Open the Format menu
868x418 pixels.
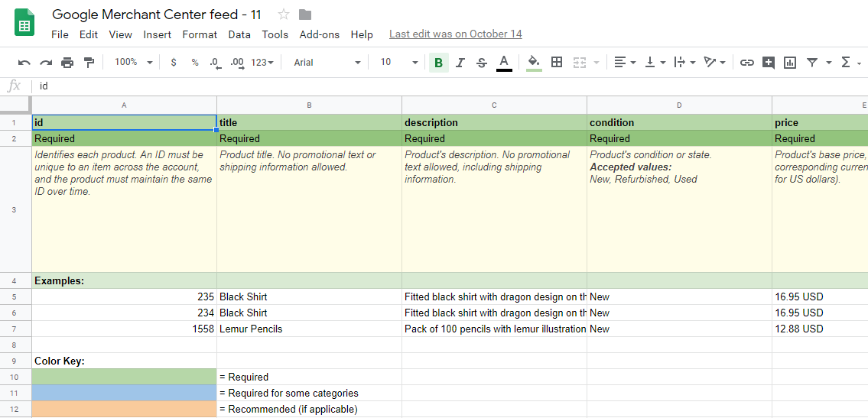200,34
